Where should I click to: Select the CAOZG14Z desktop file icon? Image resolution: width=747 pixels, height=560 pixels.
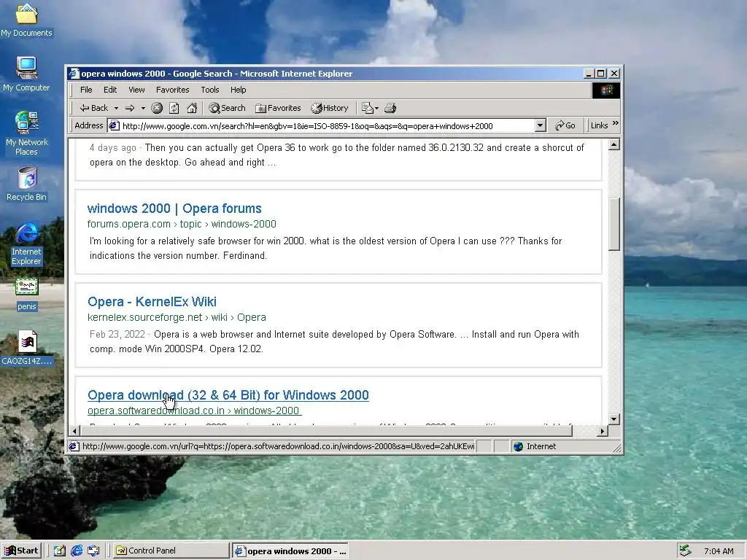pyautogui.click(x=27, y=348)
